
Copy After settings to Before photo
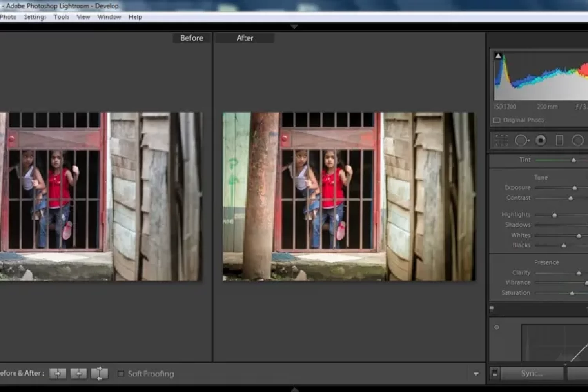[79, 373]
